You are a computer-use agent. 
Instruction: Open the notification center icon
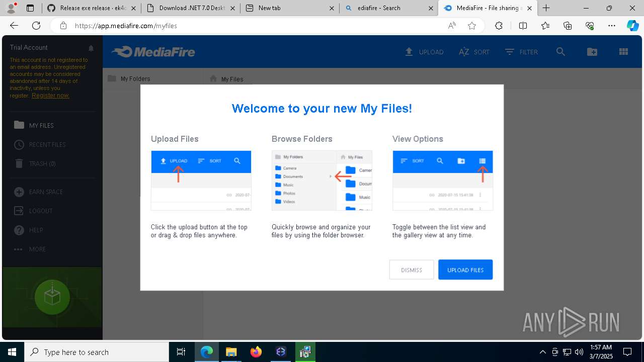coord(627,352)
